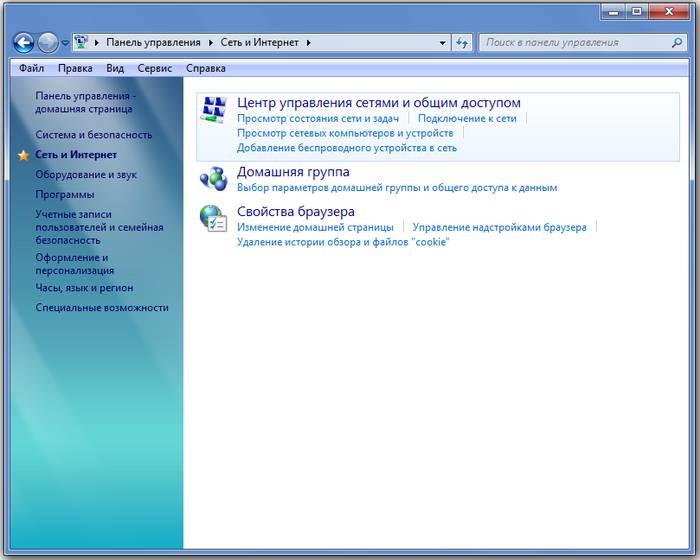Viewport: 700px width, 560px height.
Task: Click the Подключение к сети link
Action: (467, 118)
